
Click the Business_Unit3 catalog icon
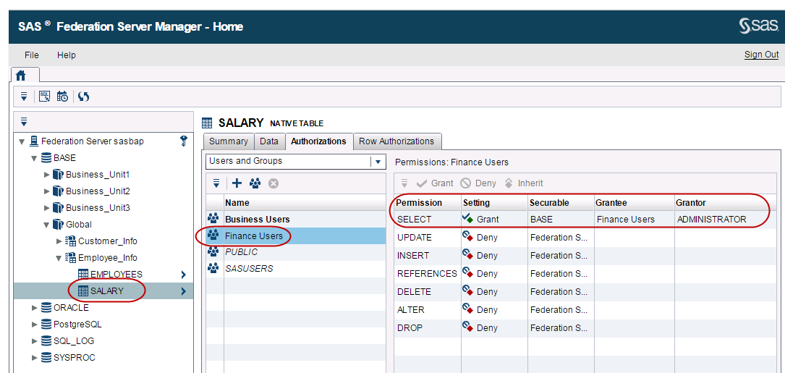[x=58, y=208]
